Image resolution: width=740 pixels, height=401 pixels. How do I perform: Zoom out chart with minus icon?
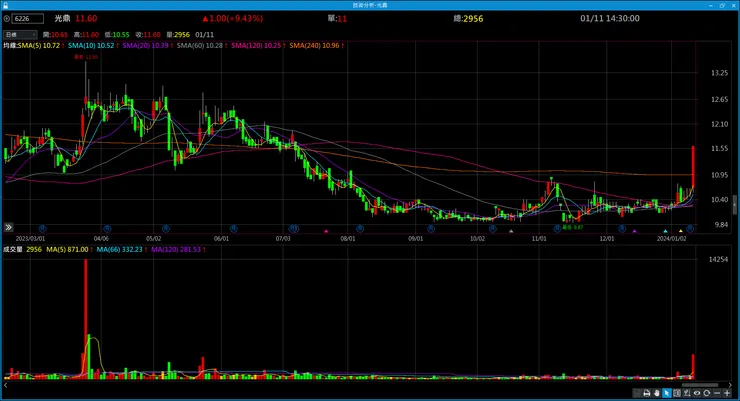click(717, 393)
